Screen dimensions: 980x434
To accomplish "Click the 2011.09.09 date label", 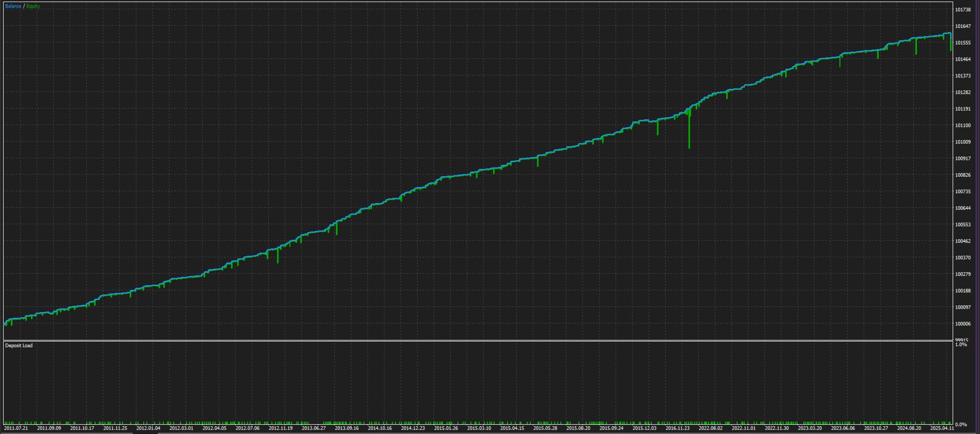I will 49,428.
